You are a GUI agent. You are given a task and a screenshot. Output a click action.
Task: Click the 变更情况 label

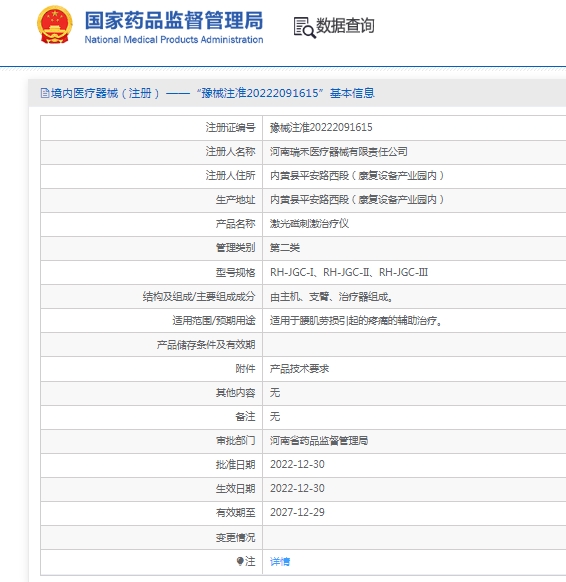coord(235,537)
